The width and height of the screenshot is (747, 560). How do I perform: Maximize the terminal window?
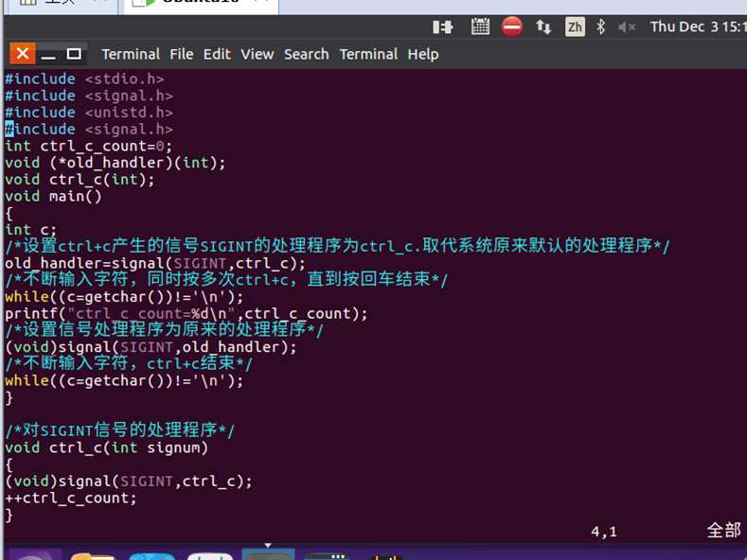74,54
